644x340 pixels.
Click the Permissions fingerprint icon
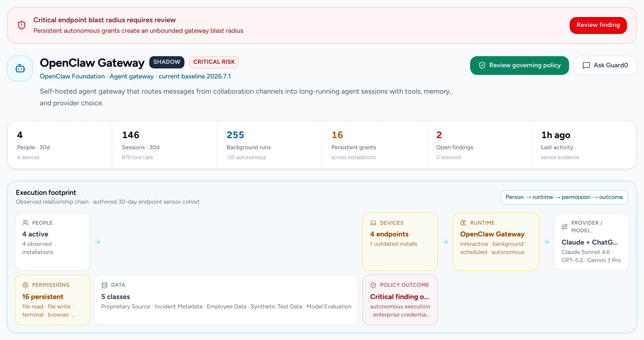(25, 285)
